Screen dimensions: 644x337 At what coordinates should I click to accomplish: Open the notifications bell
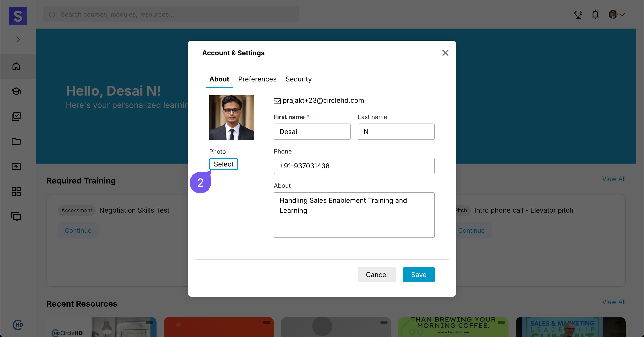coord(595,15)
